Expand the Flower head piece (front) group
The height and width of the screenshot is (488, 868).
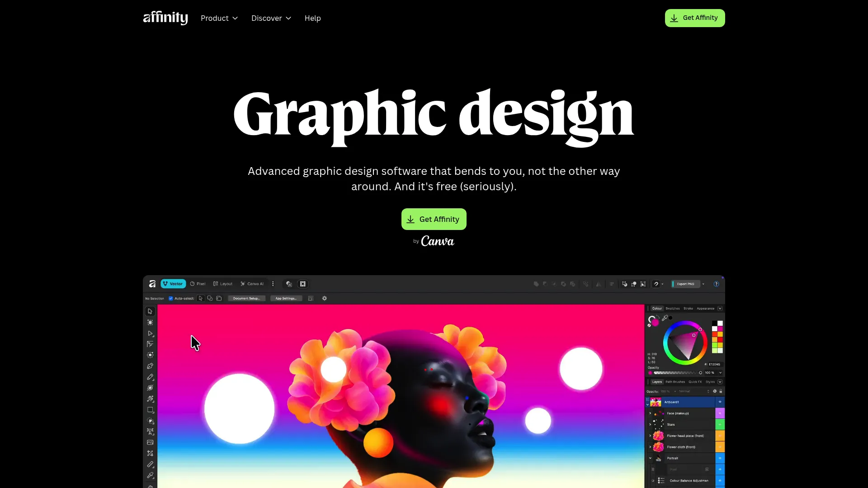coord(651,436)
